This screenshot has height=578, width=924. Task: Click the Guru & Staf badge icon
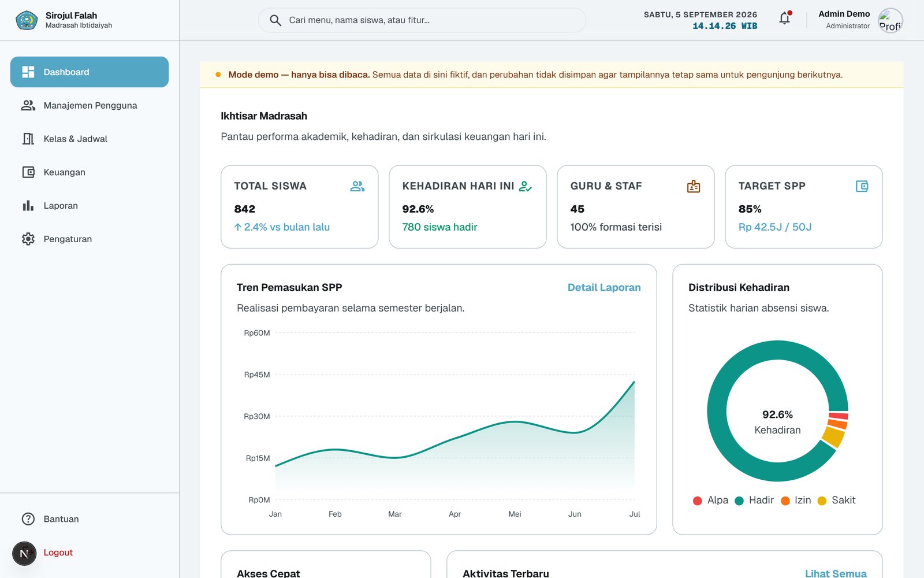point(694,186)
